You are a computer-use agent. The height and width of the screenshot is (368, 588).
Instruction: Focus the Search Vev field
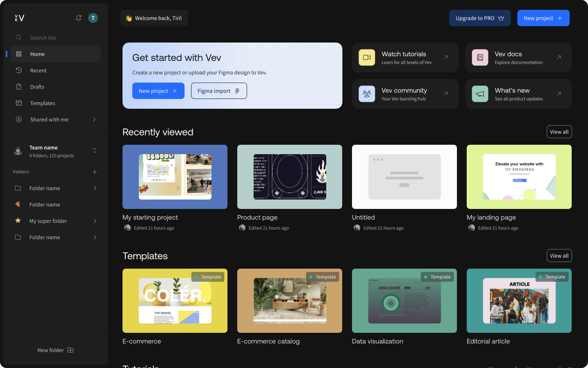tap(56, 38)
